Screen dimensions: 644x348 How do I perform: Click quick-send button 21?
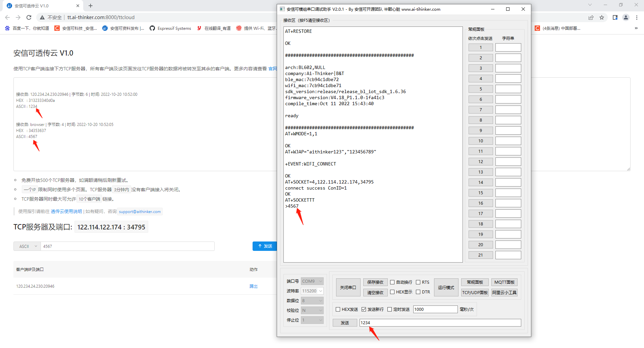click(481, 255)
